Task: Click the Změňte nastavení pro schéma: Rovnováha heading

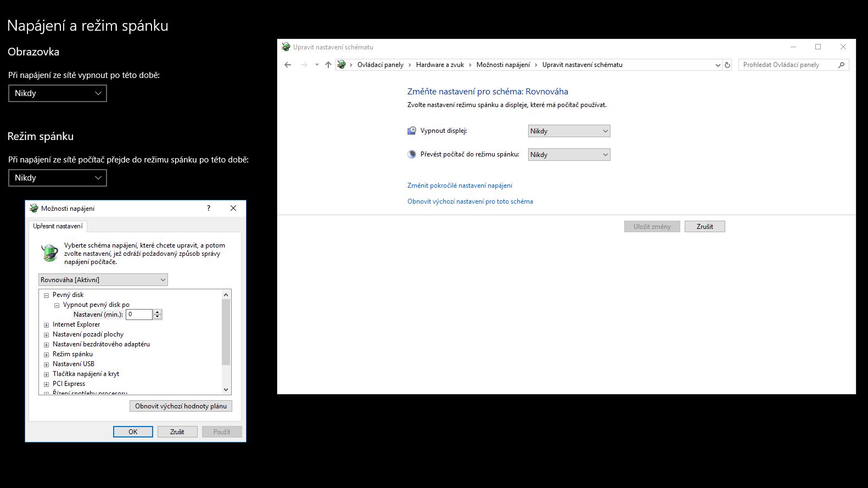Action: tap(488, 92)
